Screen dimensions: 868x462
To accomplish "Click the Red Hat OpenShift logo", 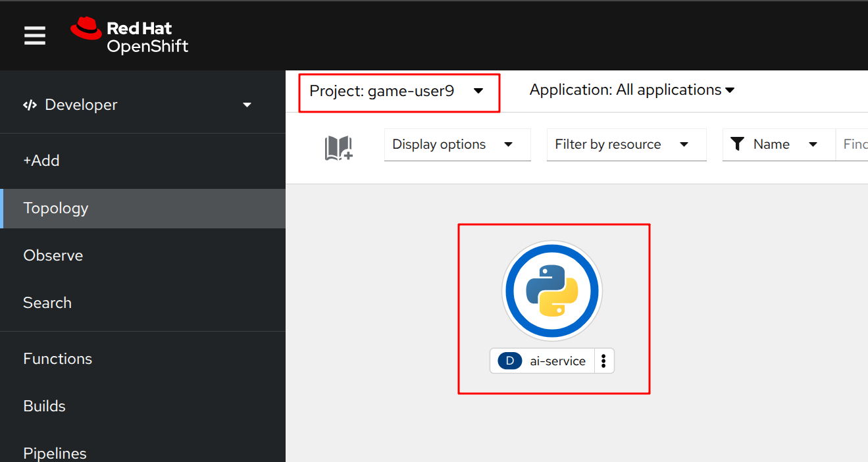I will [x=130, y=36].
